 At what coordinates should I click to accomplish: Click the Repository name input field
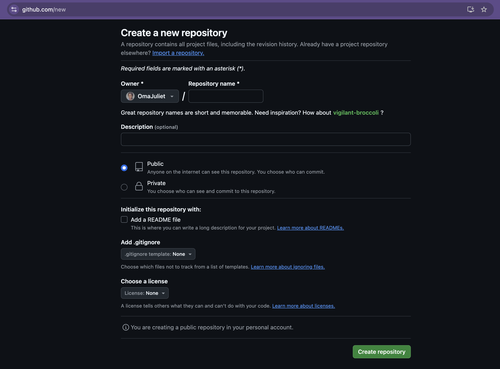(226, 96)
